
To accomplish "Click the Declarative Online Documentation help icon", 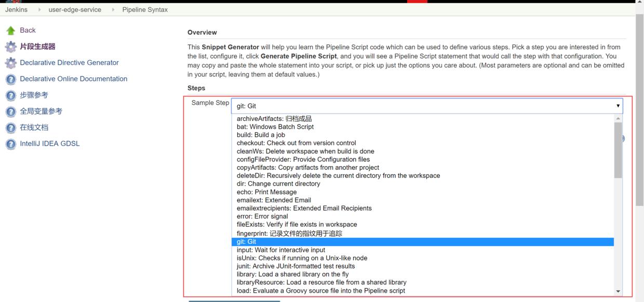I will tap(10, 78).
